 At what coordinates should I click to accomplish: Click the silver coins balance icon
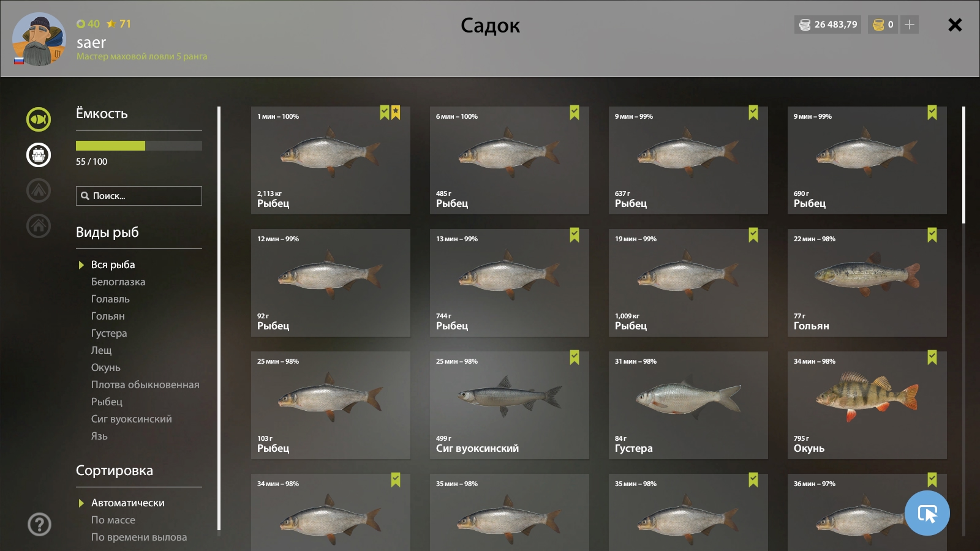pos(804,24)
